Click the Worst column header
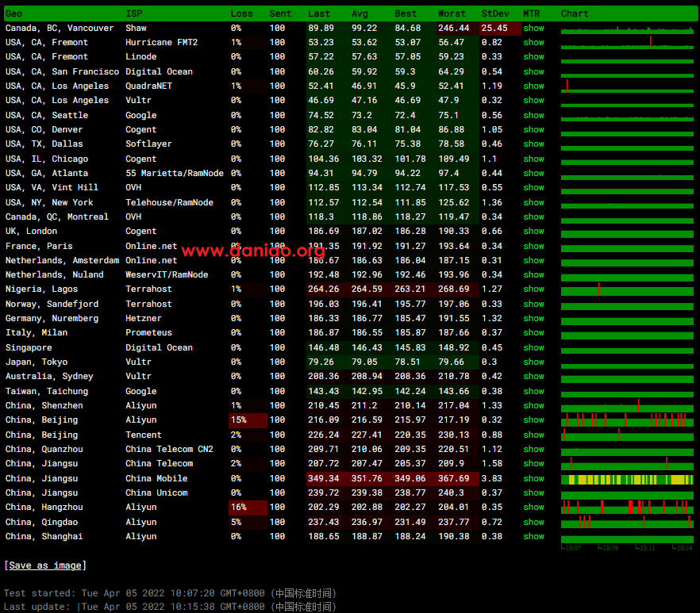Image resolution: width=700 pixels, height=613 pixels. click(x=452, y=13)
